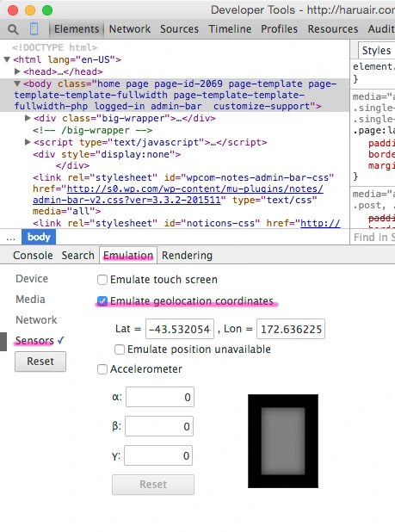This screenshot has width=395, height=532.
Task: Click the Lon input field
Action: pos(291,329)
